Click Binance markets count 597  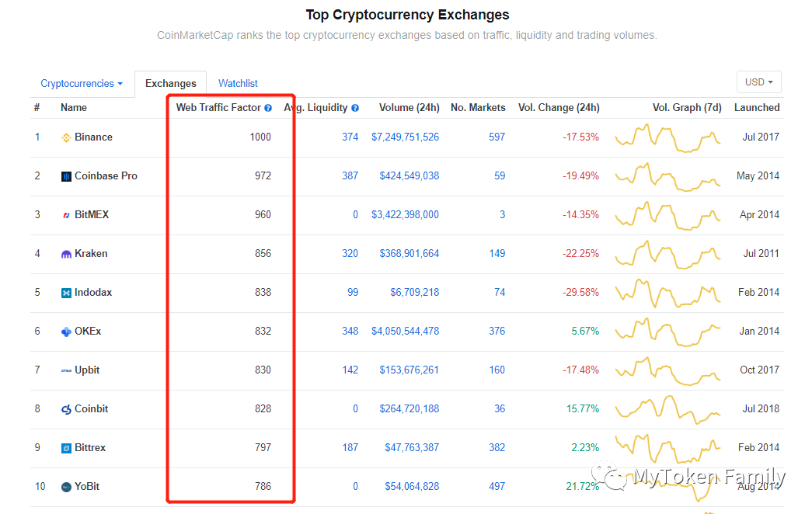(x=497, y=137)
